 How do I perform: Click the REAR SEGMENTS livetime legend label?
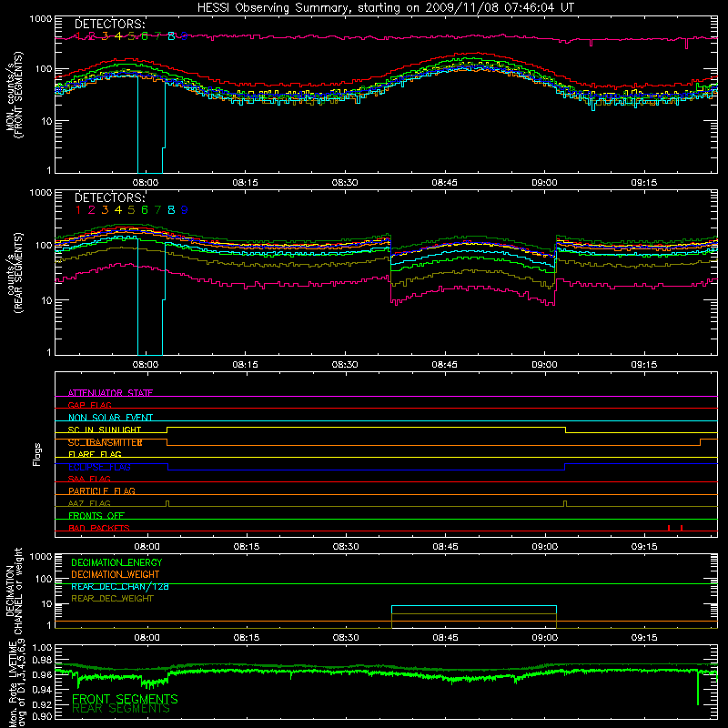[x=121, y=709]
